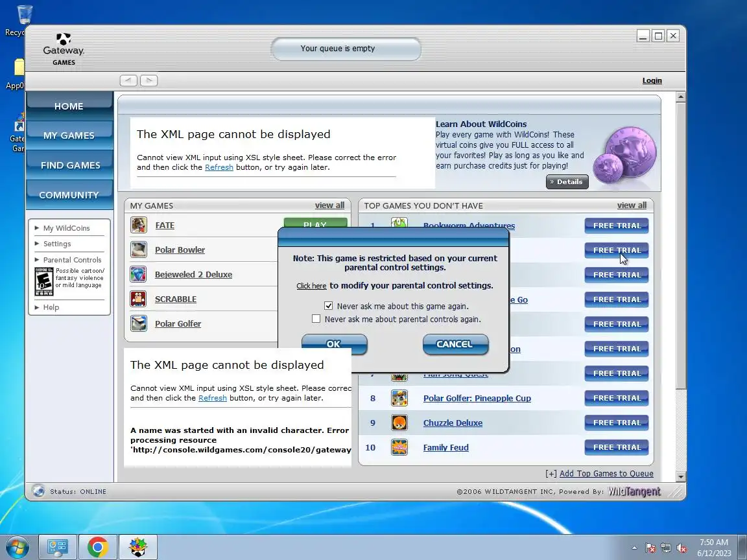
Task: Click the Polar Golfer game icon
Action: click(x=139, y=323)
